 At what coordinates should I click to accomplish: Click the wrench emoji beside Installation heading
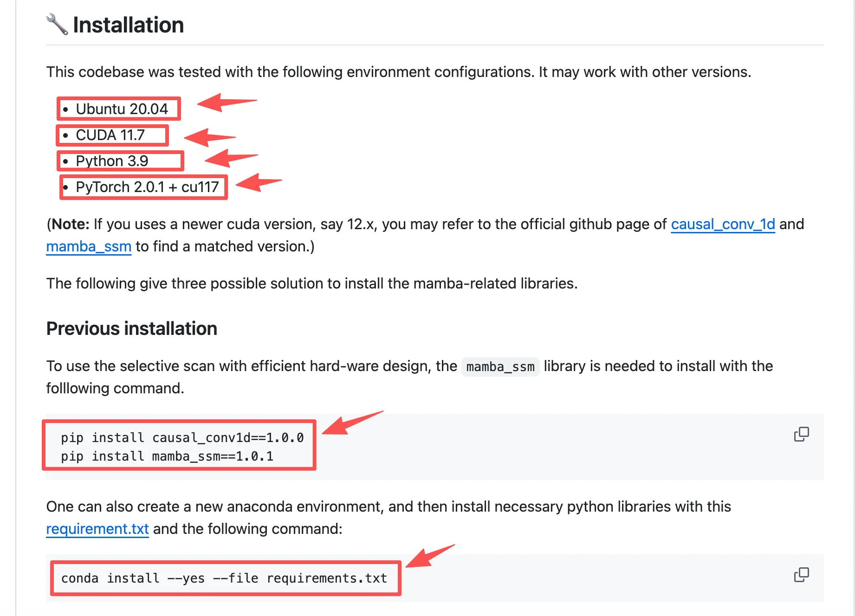point(57,24)
